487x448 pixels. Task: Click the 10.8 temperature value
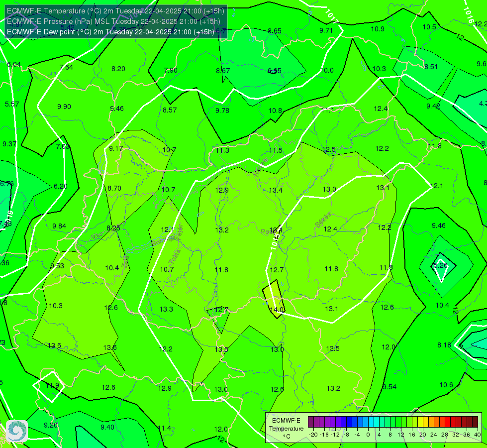tap(275, 111)
